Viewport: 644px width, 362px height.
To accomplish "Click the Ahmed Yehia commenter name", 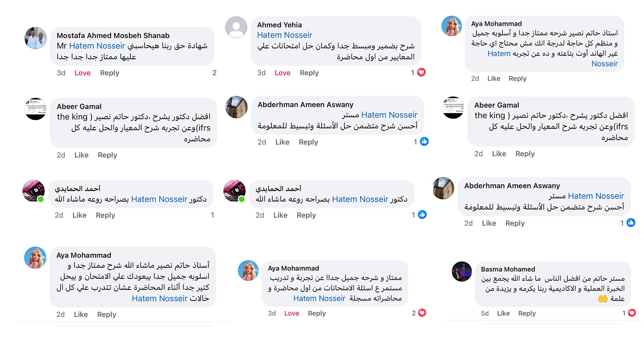I will coord(279,25).
